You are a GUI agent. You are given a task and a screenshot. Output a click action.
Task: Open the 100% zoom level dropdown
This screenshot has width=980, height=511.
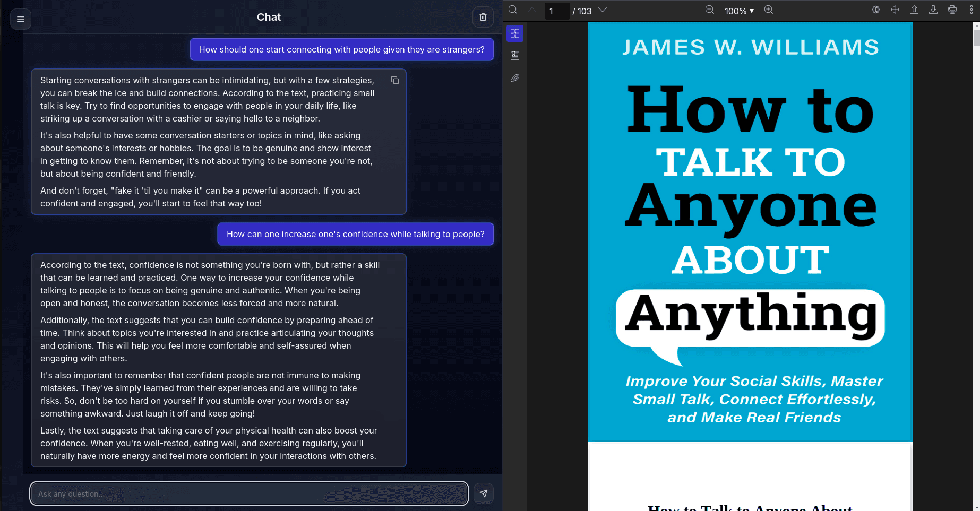click(x=739, y=11)
